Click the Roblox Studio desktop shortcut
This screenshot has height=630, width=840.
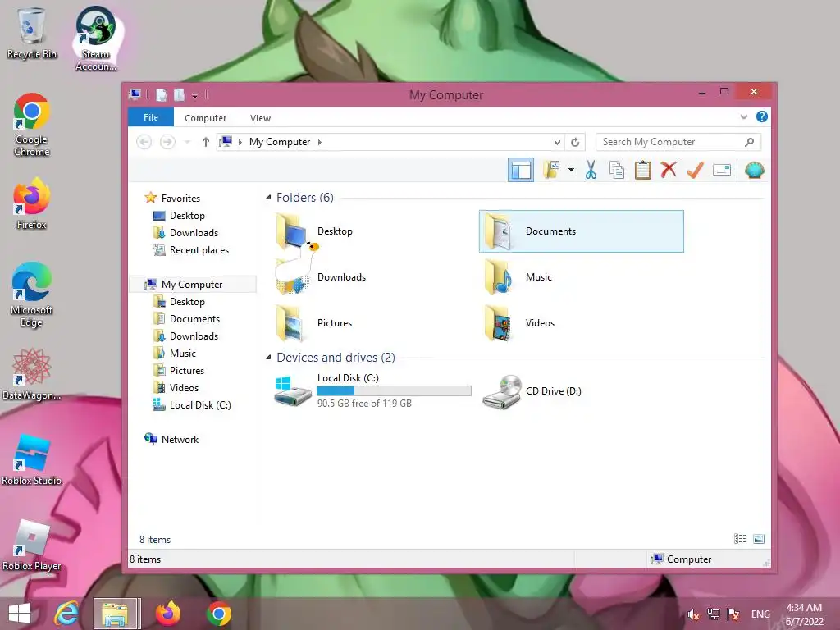[32, 459]
